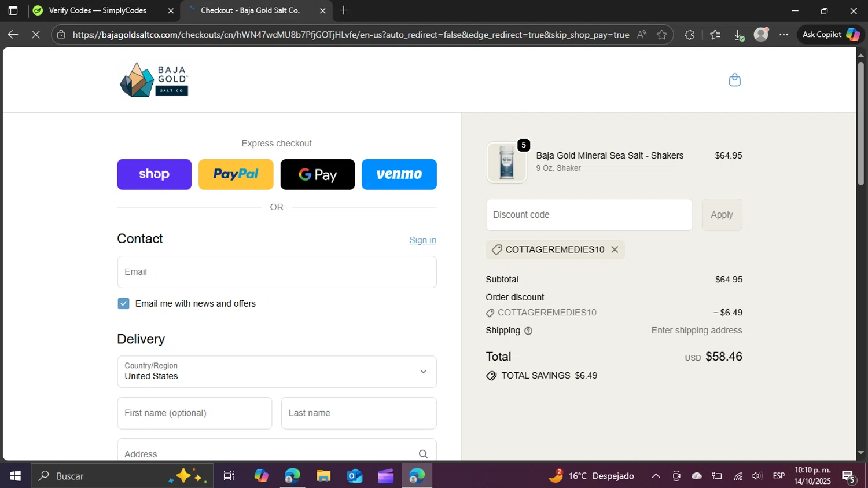The height and width of the screenshot is (488, 868).
Task: Open browser profile avatar
Action: tap(761, 35)
